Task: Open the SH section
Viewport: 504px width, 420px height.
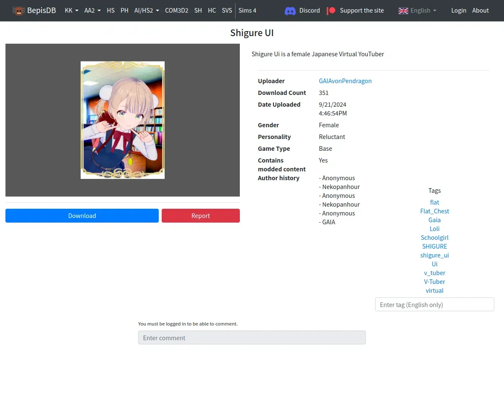Action: point(198,10)
